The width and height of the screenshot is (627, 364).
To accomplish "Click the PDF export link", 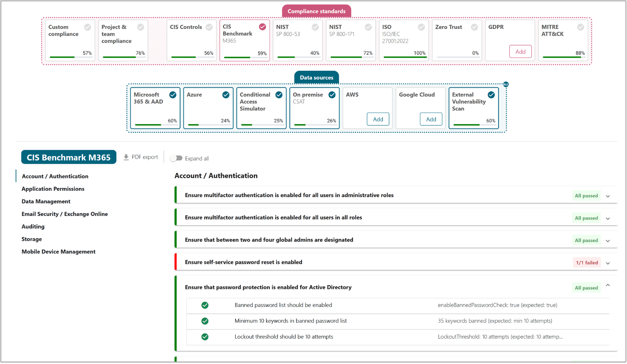I will point(141,157).
